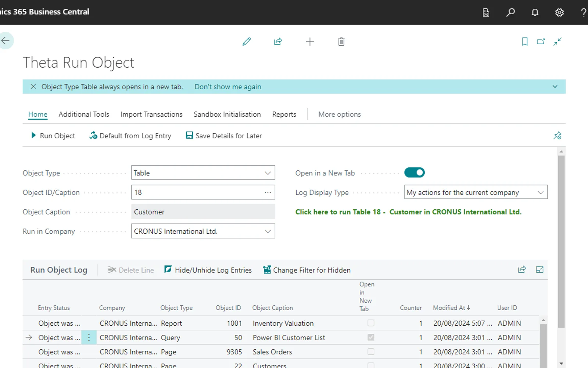Open row menu for Power BI Customer List
The height and width of the screenshot is (368, 588).
coord(89,337)
